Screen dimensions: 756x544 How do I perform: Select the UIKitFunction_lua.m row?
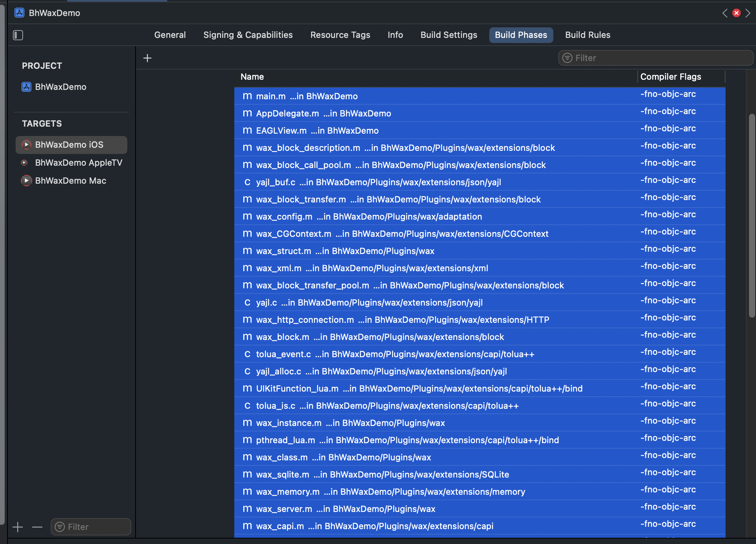[480, 388]
